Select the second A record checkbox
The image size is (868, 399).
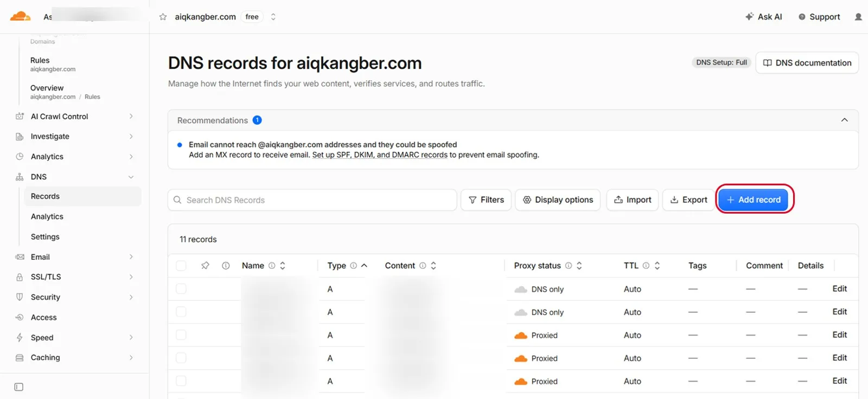(x=181, y=312)
